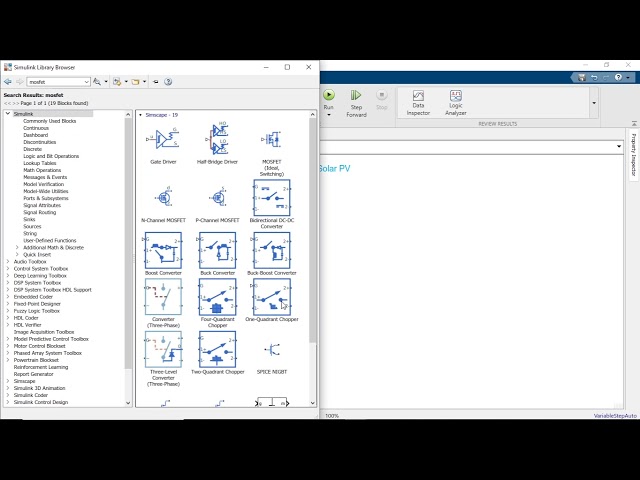Select Report Generator in tree
Viewport: 640px width, 480px height.
pyautogui.click(x=33, y=374)
